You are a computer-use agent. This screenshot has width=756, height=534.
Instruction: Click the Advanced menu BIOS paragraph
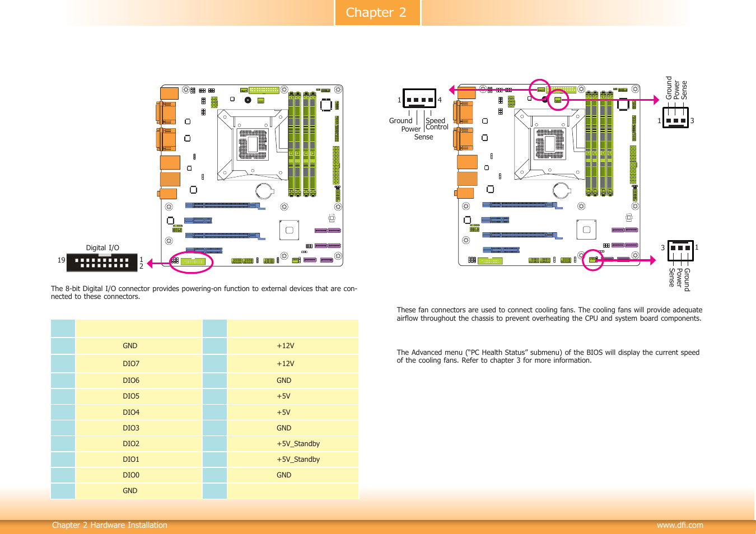[548, 357]
